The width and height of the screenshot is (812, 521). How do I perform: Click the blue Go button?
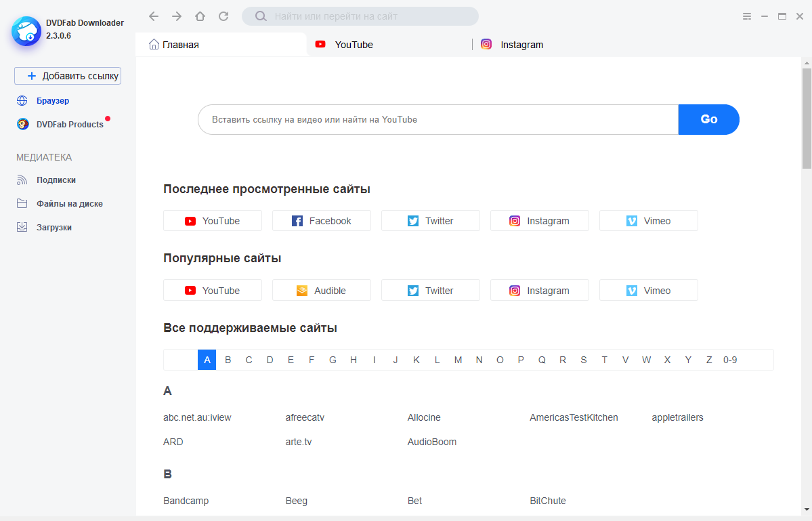coord(708,120)
